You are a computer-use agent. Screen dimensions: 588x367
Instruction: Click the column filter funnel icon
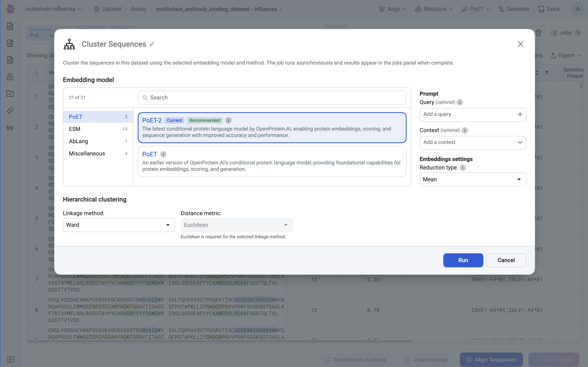click(547, 73)
